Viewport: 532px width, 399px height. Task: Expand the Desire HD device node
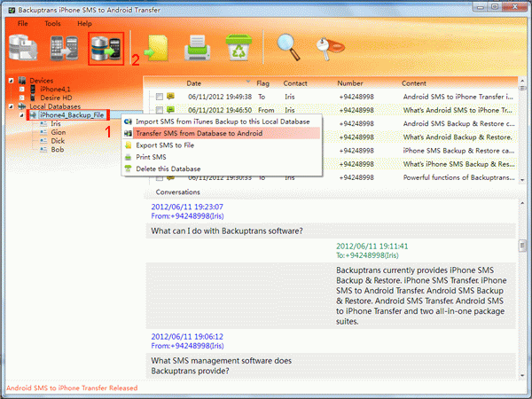(x=21, y=98)
